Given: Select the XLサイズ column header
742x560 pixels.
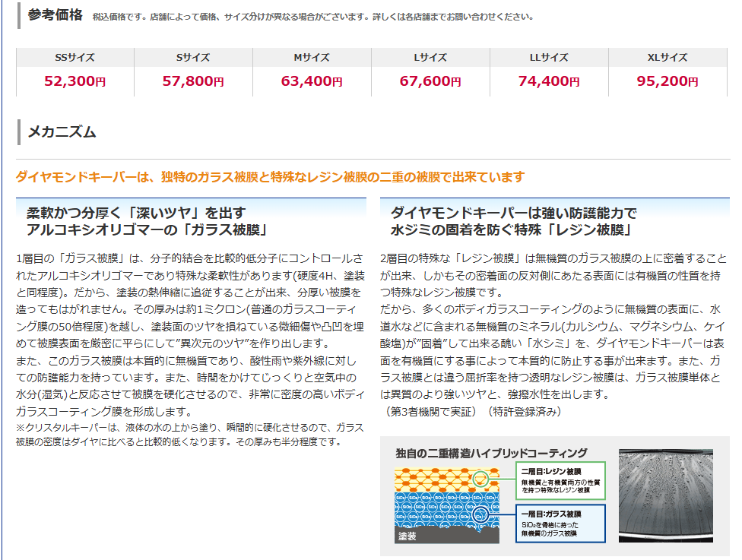Looking at the screenshot, I should point(667,58).
